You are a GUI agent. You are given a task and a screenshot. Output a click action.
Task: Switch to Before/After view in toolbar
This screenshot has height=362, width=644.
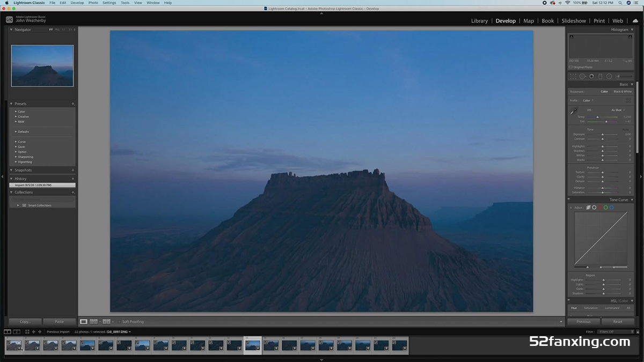pyautogui.click(x=106, y=322)
